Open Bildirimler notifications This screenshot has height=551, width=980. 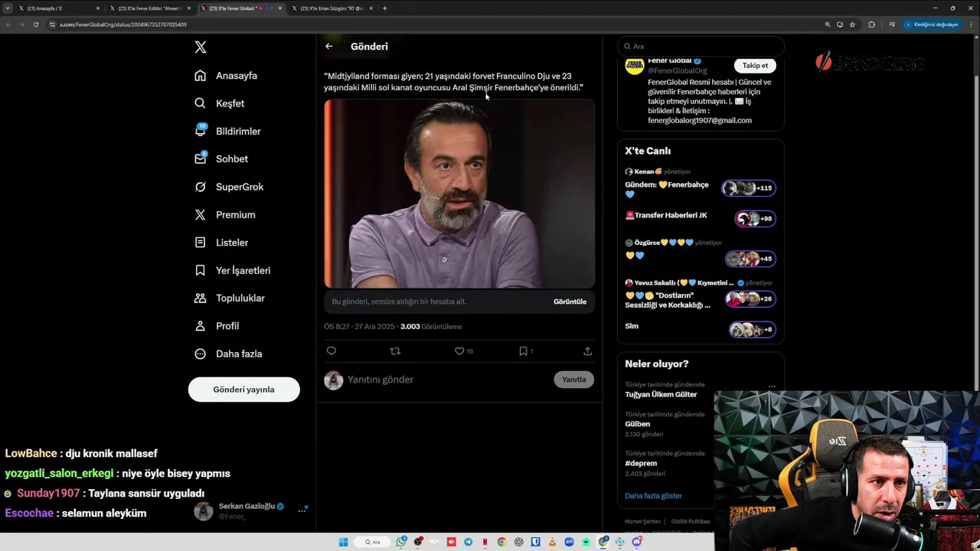[x=227, y=131]
